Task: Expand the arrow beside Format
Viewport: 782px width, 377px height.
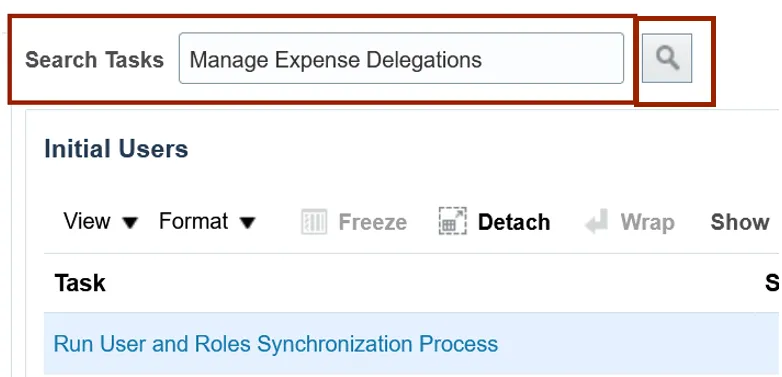Action: tap(247, 223)
